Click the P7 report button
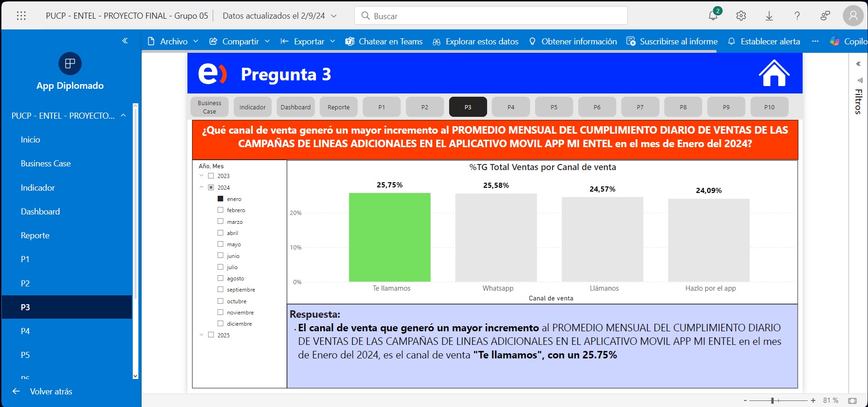This screenshot has width=868, height=407. (x=640, y=107)
